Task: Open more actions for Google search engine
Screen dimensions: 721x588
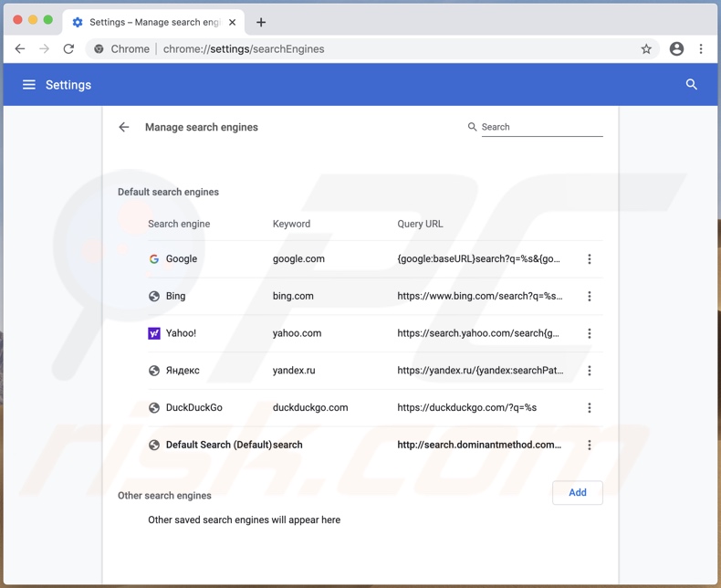Action: [590, 259]
